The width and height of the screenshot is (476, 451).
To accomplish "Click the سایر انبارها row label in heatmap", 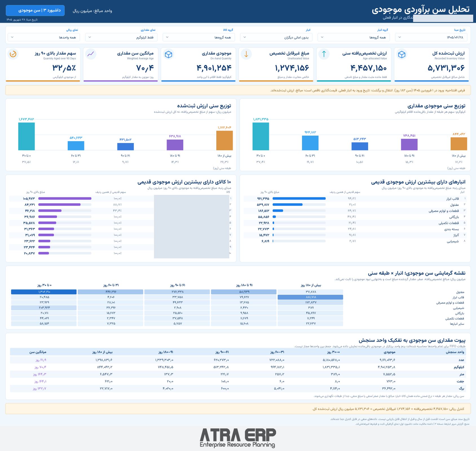I will coord(457,324).
